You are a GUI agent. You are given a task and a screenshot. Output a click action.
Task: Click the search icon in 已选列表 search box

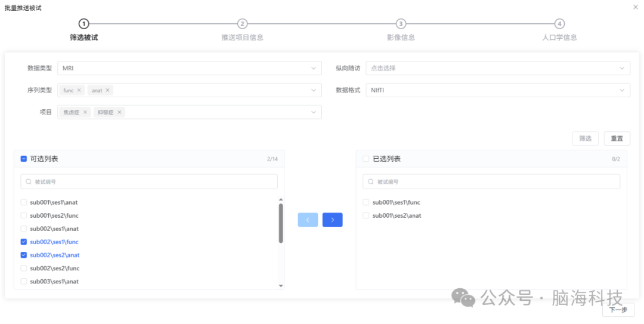tap(371, 181)
